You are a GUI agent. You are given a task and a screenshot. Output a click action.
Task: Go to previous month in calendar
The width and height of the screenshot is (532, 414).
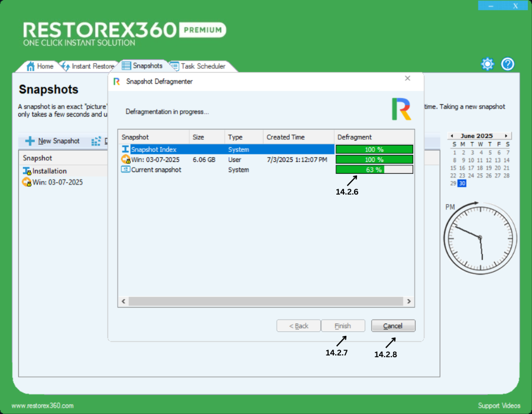coord(450,136)
